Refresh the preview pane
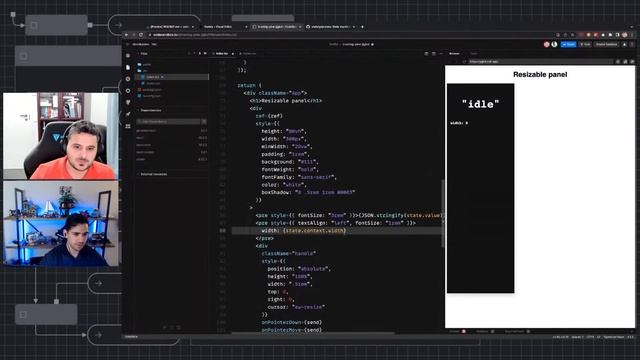Viewport: 640px width, 360px height. tap(464, 62)
